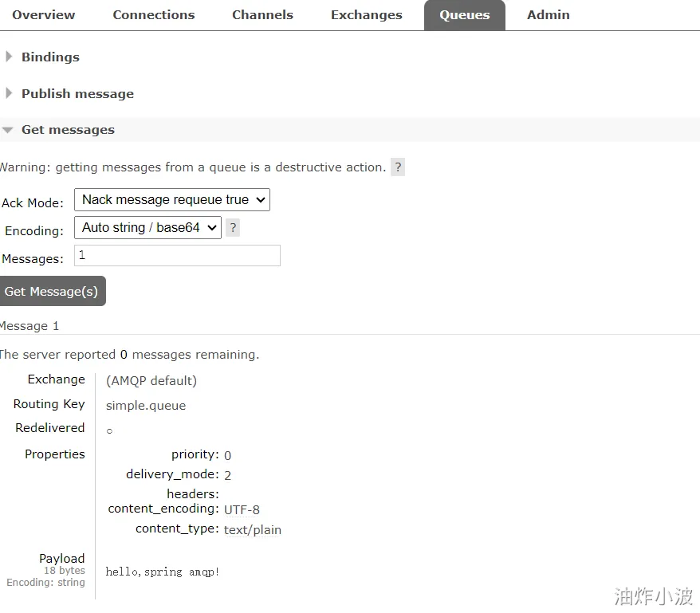This screenshot has width=700, height=613.
Task: Click the (AMQP default) exchange value
Action: click(151, 381)
